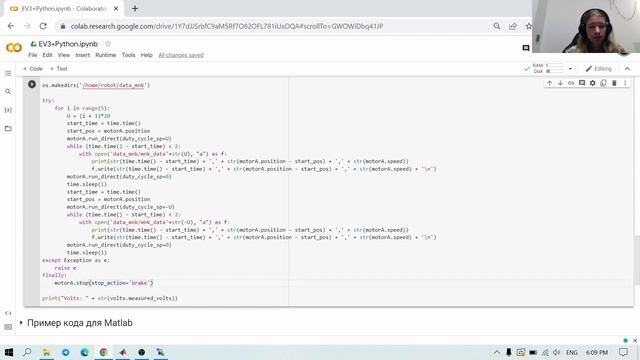The height and width of the screenshot is (360, 640).
Task: Open the Help menu
Action: (147, 55)
